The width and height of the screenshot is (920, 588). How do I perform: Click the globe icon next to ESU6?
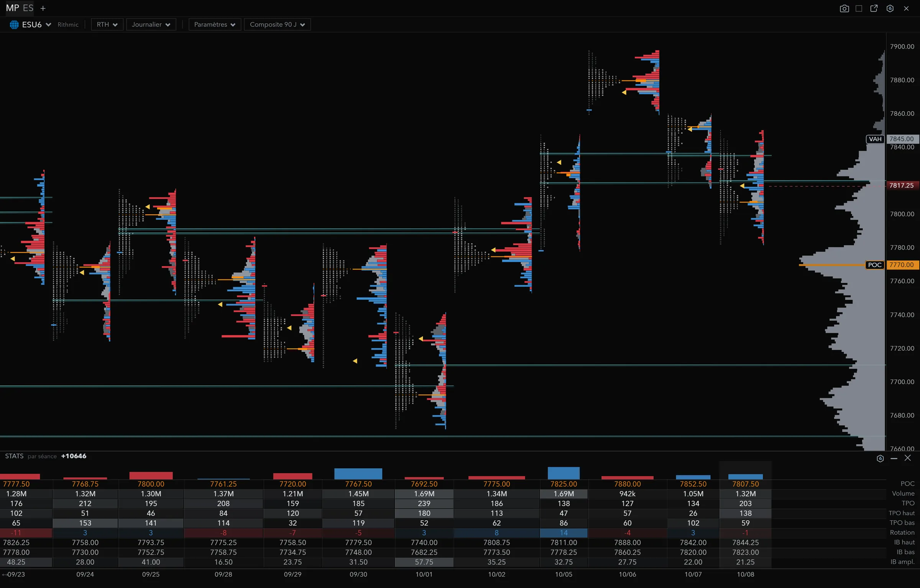coord(14,25)
